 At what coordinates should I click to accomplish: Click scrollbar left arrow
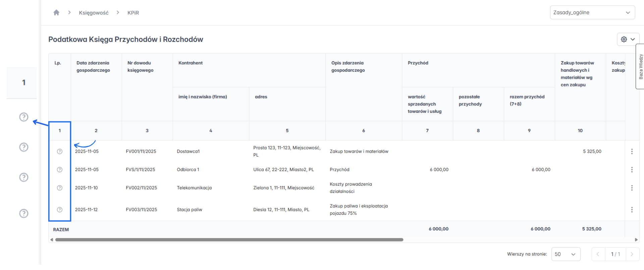point(52,240)
